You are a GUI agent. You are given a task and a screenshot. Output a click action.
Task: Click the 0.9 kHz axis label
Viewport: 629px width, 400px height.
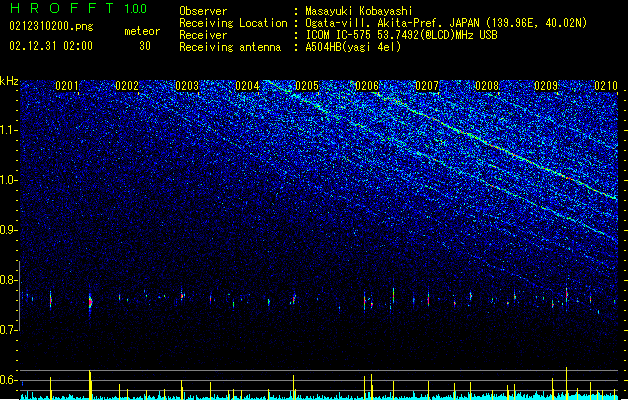pos(9,230)
